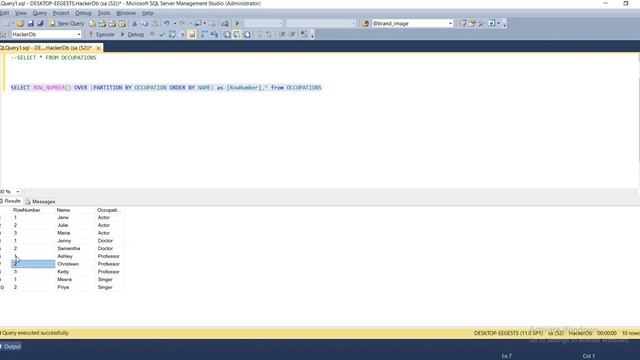The height and width of the screenshot is (360, 640).
Task: Open the Tools menu
Action: coord(104,13)
